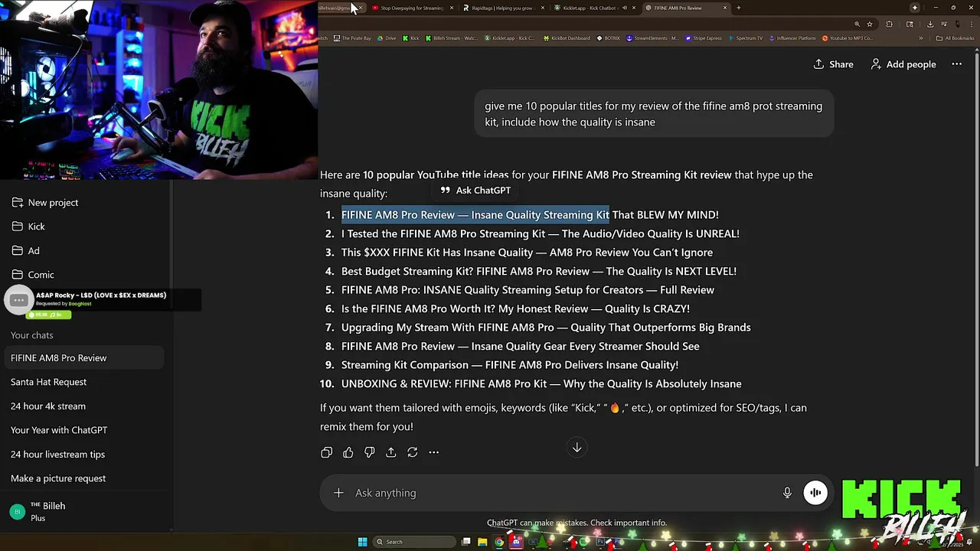The height and width of the screenshot is (551, 980).
Task: Open Spectrum TV bookmark
Action: click(746, 38)
